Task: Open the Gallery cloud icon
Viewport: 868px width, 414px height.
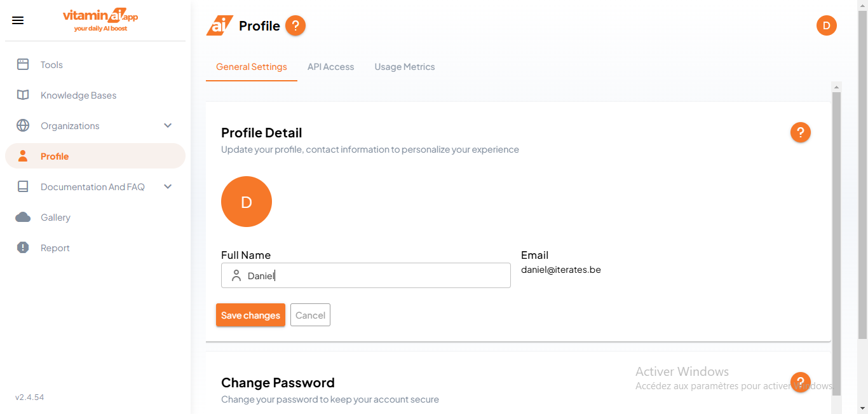Action: click(x=23, y=217)
